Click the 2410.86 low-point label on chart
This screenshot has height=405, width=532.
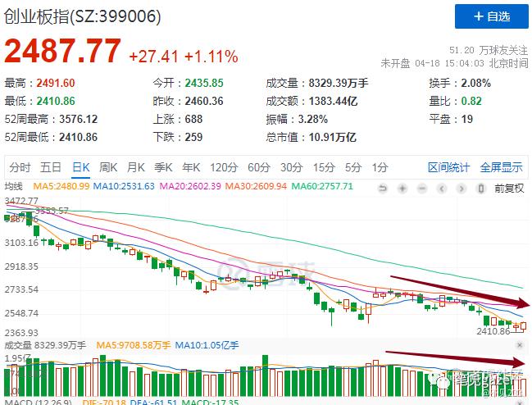[x=493, y=331]
